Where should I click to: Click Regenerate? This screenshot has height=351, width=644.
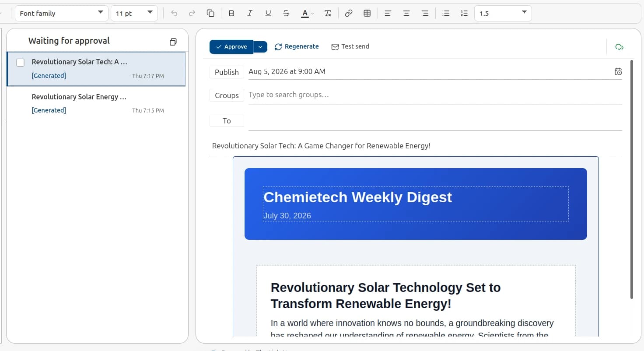tap(297, 47)
